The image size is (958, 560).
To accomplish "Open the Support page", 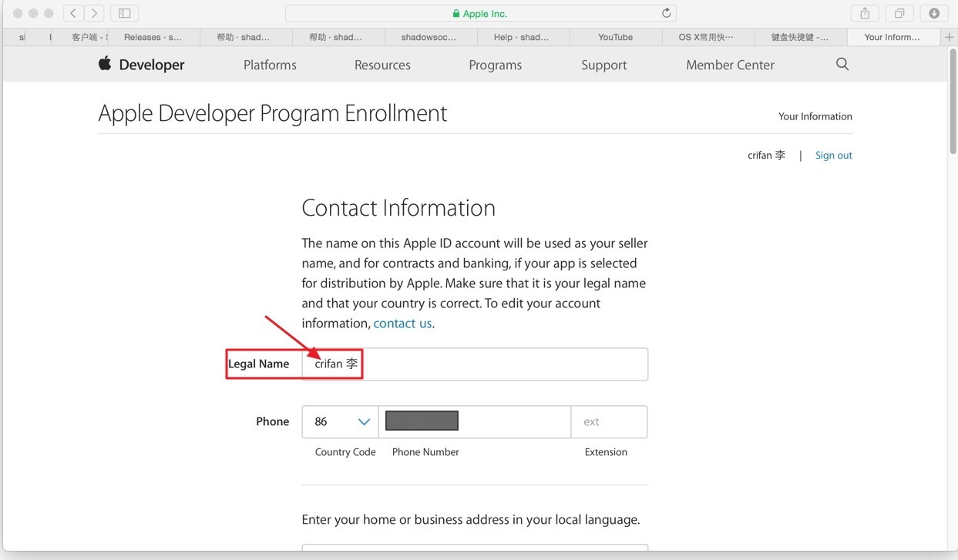I will (604, 65).
